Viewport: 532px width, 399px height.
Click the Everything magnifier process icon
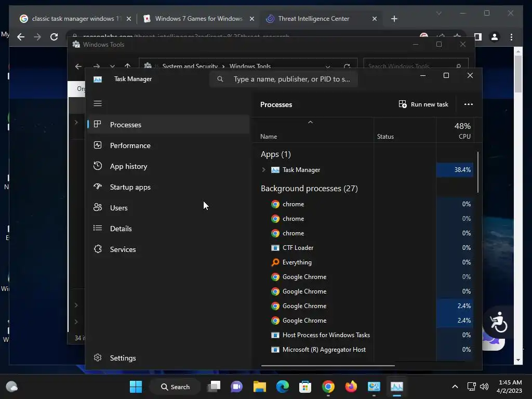tap(275, 262)
